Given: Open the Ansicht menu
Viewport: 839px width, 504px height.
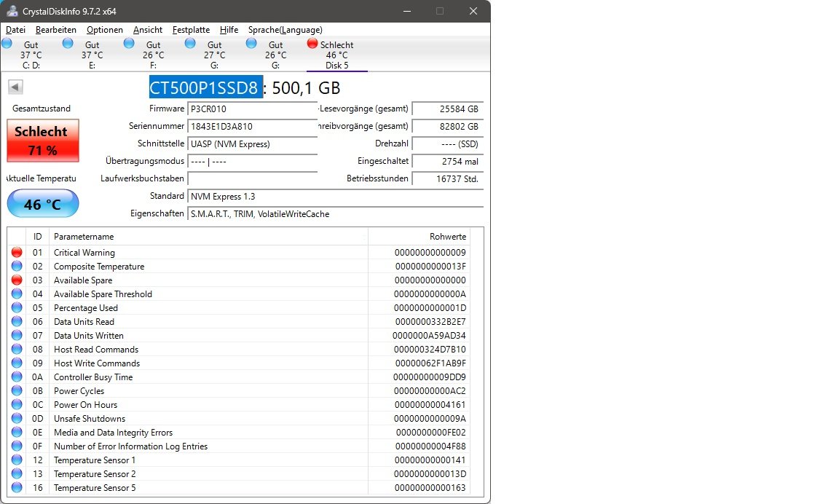Looking at the screenshot, I should (x=148, y=30).
